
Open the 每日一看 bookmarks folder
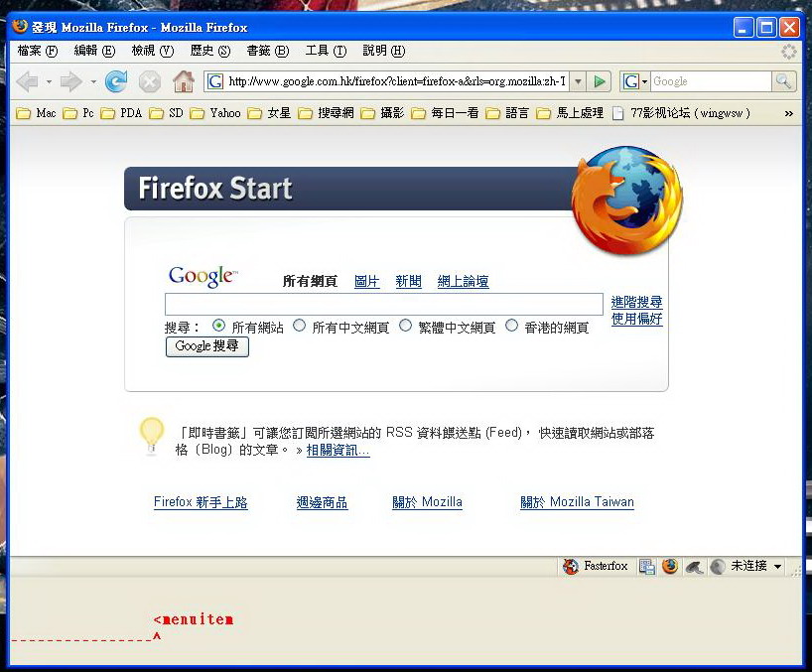pos(445,113)
